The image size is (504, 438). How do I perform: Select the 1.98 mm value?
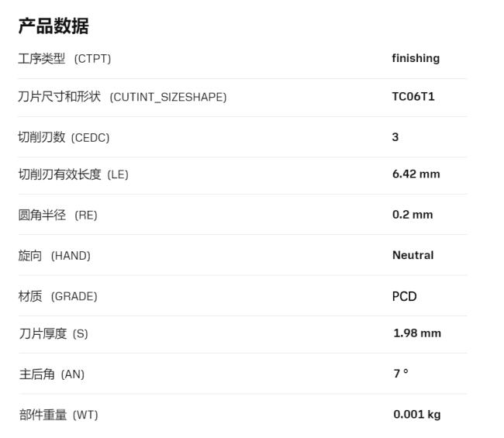416,333
